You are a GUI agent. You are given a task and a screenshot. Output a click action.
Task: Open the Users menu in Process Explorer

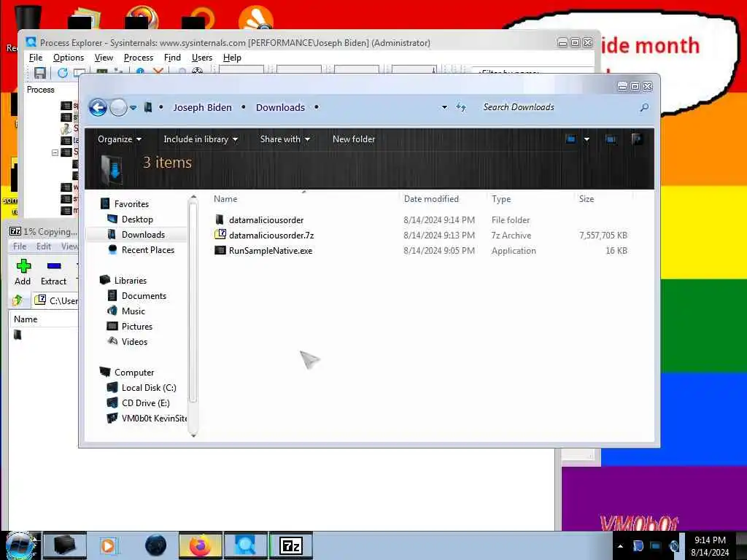[202, 58]
